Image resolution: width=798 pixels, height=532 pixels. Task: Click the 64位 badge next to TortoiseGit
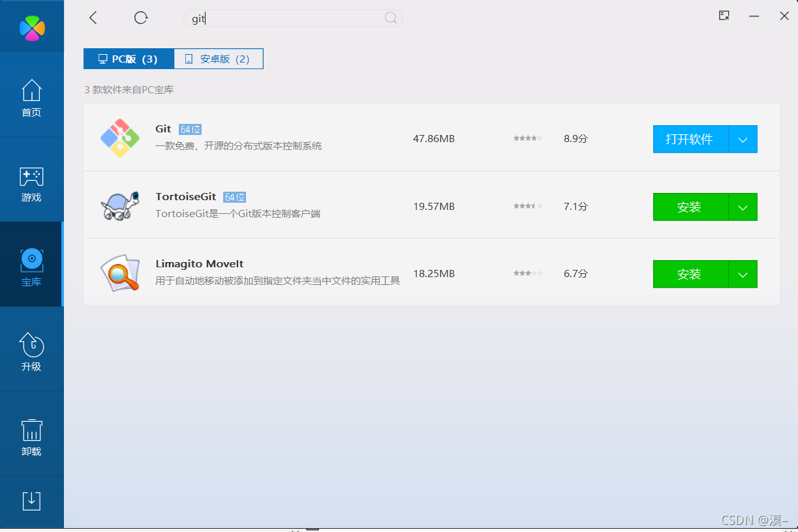(x=234, y=197)
